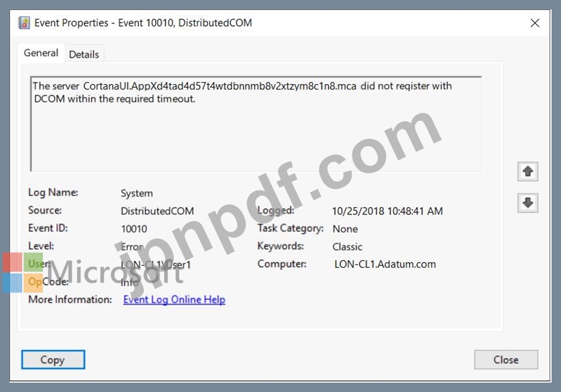
Task: Click the More Information label
Action: [70, 299]
